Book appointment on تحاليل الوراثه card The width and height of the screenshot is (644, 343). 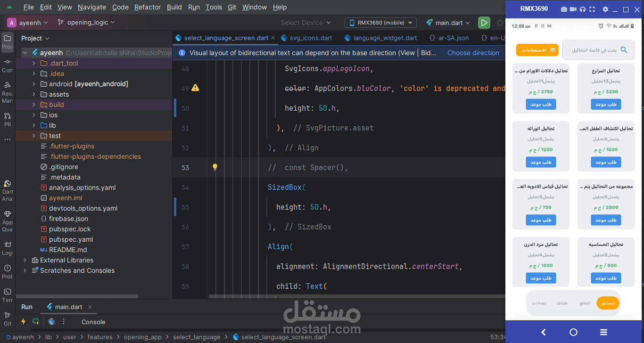coord(541,162)
